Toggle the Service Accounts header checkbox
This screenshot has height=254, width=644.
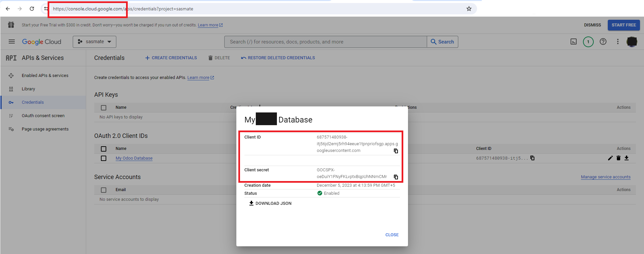point(104,190)
